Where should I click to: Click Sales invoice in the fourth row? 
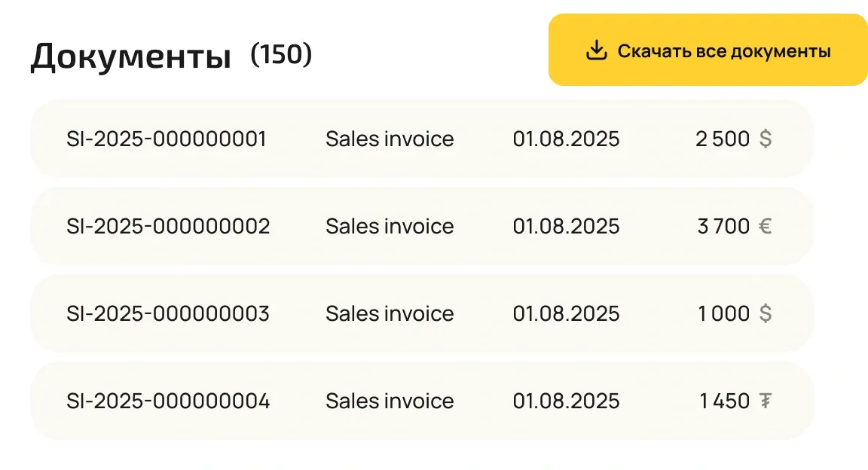tap(390, 401)
